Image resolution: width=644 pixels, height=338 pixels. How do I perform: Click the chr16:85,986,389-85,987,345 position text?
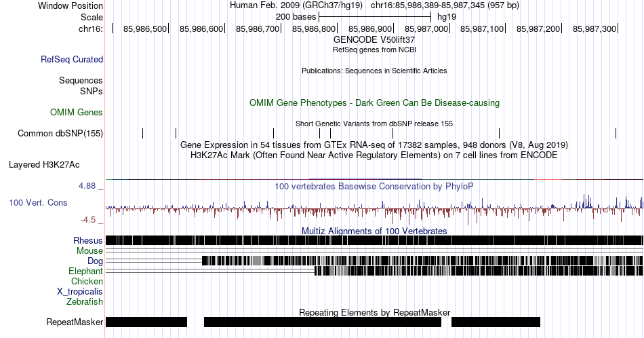point(445,5)
